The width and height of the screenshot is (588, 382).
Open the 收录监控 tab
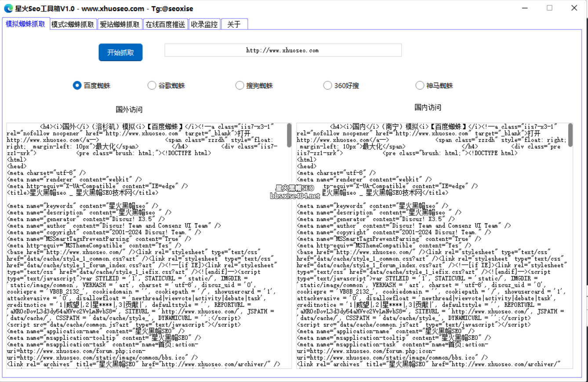point(204,24)
